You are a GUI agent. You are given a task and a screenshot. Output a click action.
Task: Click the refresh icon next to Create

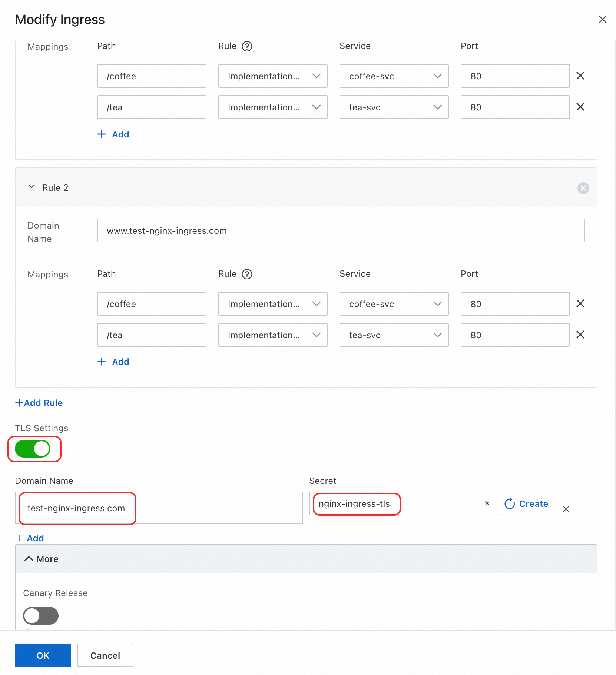pyautogui.click(x=510, y=503)
